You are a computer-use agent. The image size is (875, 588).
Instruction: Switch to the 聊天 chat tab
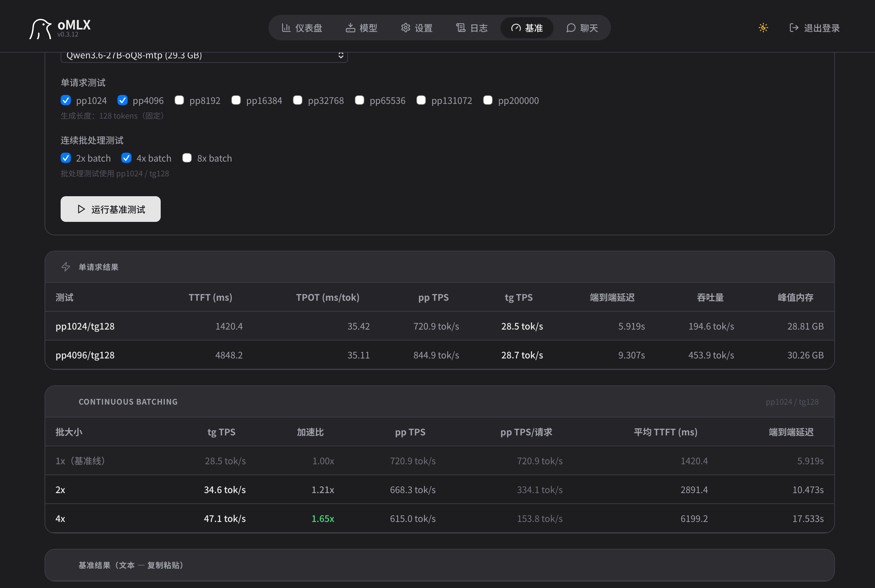click(582, 28)
